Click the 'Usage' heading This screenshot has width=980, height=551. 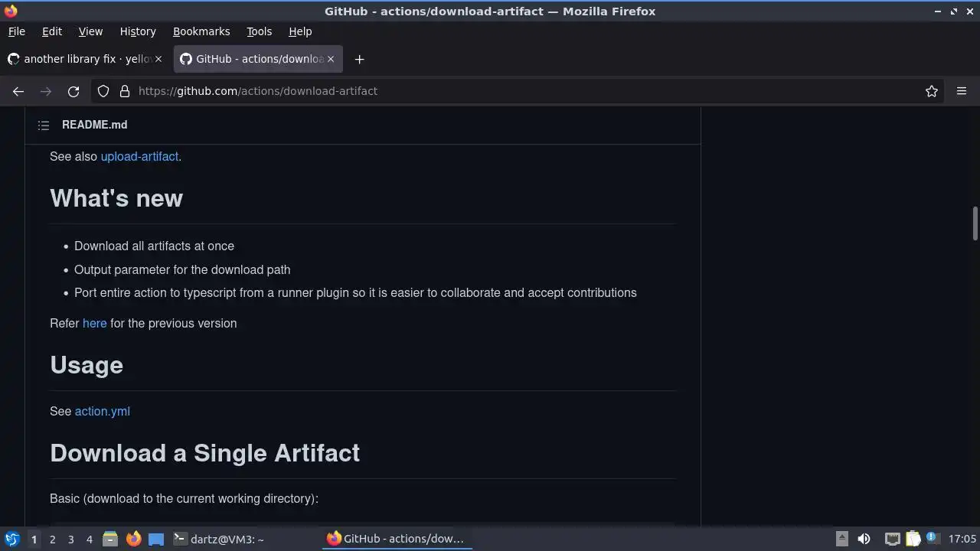[87, 365]
